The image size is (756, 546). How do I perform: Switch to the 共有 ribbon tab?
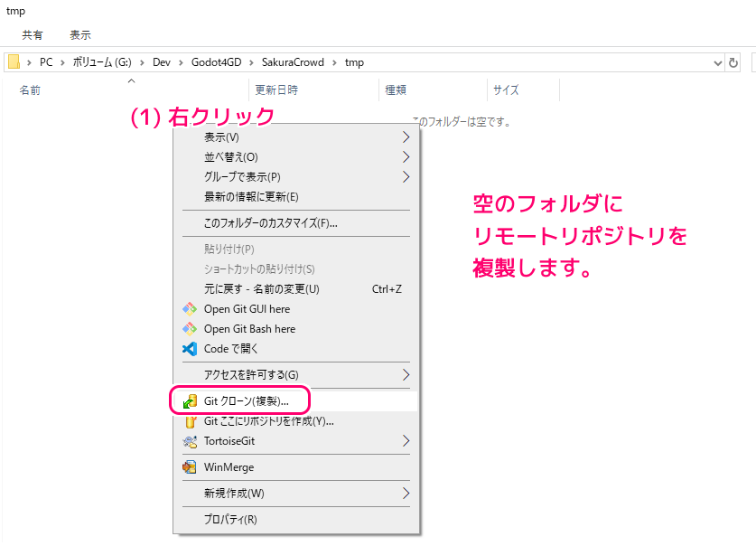33,35
